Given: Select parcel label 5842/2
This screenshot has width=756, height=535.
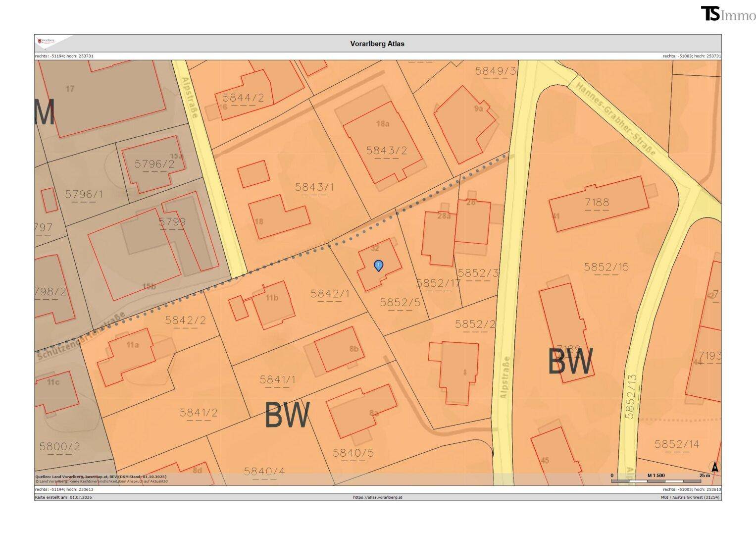Looking at the screenshot, I should pyautogui.click(x=185, y=321).
